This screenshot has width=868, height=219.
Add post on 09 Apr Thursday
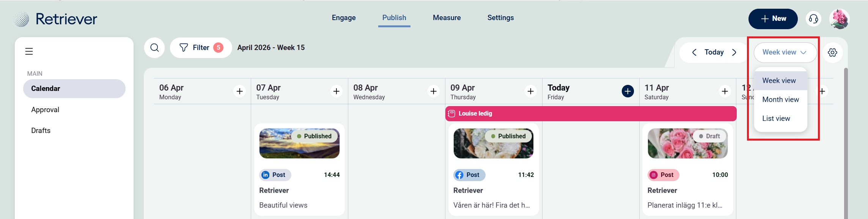click(x=530, y=91)
